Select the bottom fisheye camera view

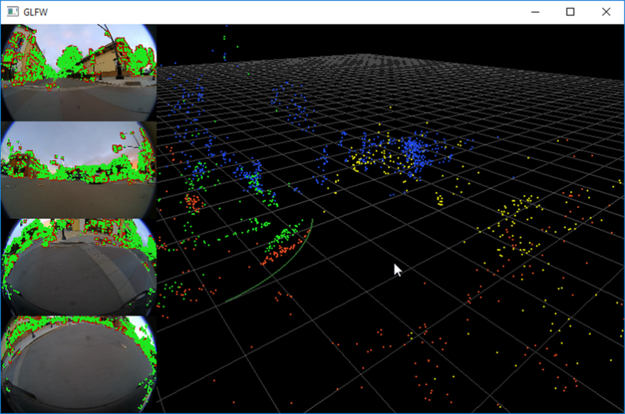tap(79, 364)
